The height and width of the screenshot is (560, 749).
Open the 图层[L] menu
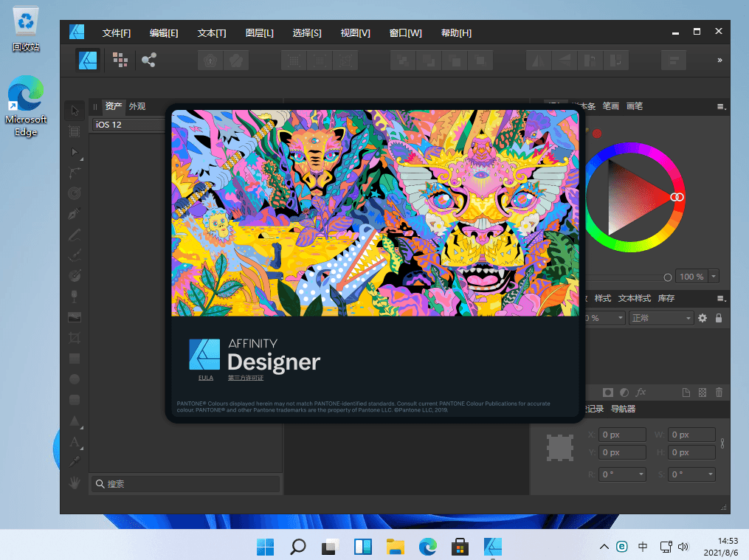point(259,33)
